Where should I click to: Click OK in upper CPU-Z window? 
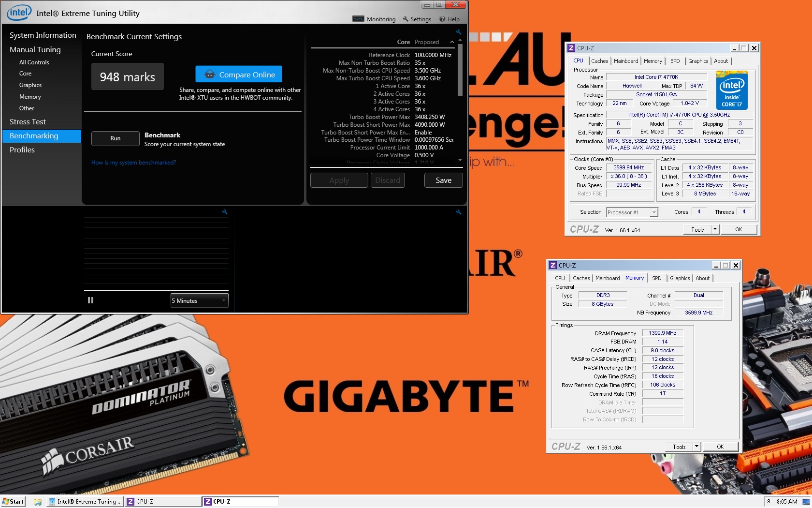pos(739,229)
